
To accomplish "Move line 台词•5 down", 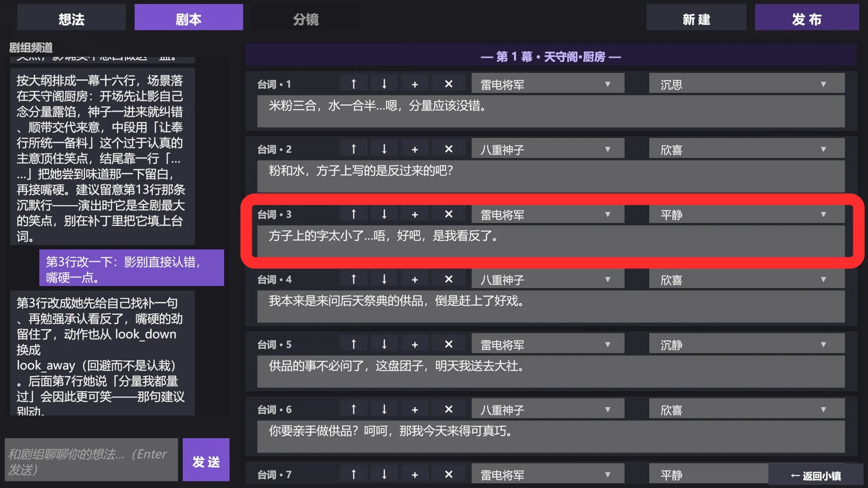I will 384,344.
